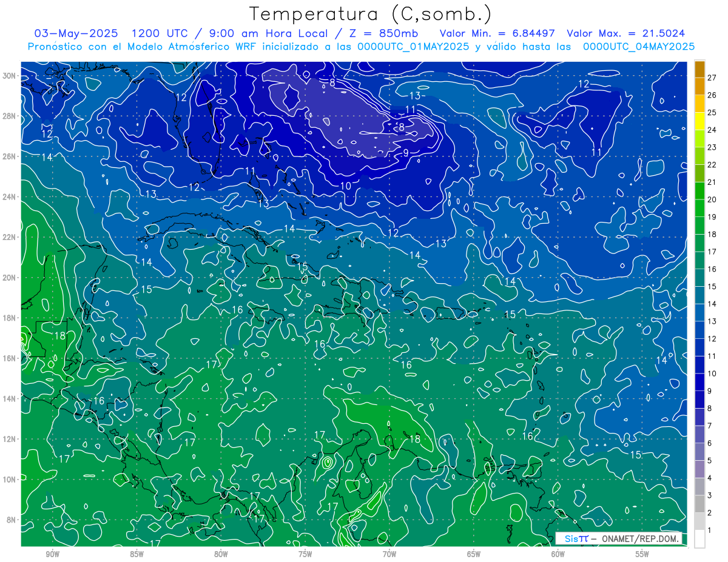Click the title 'Temperatura (C,somb.)'
Image resolution: width=728 pixels, height=562 pixels.
(371, 14)
